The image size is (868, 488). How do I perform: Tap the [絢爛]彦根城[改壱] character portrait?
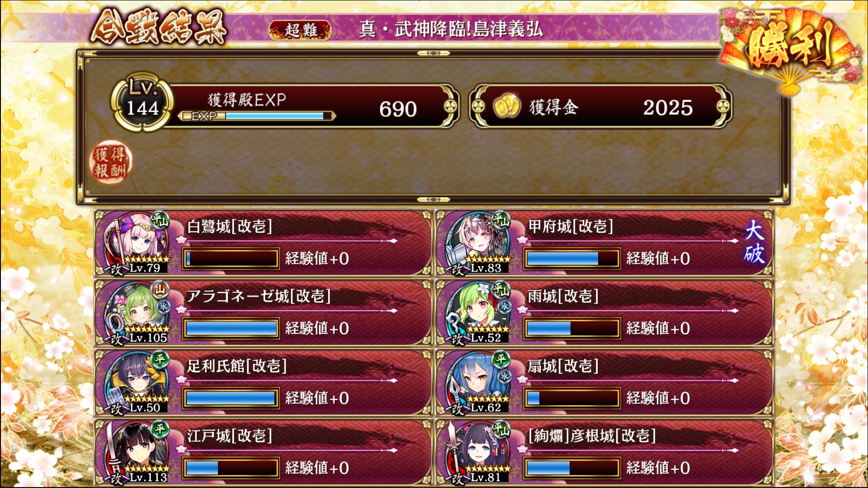click(477, 452)
